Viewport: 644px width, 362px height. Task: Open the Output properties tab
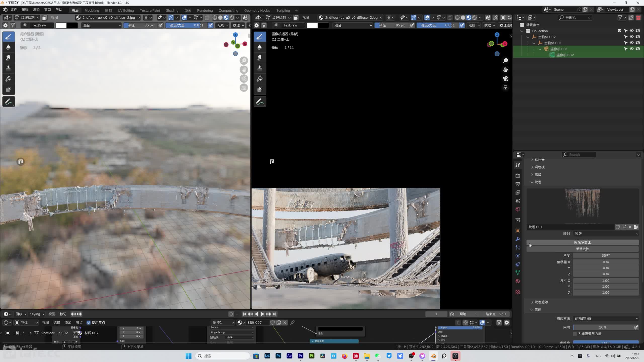(x=518, y=184)
